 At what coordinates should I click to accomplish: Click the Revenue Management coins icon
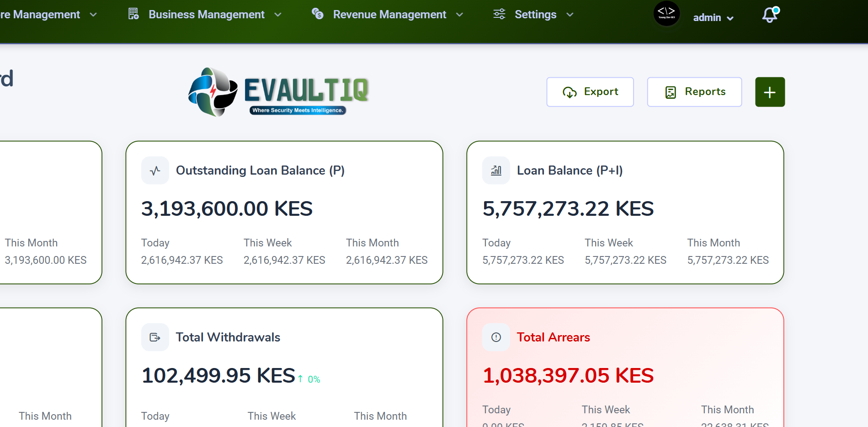pyautogui.click(x=317, y=13)
